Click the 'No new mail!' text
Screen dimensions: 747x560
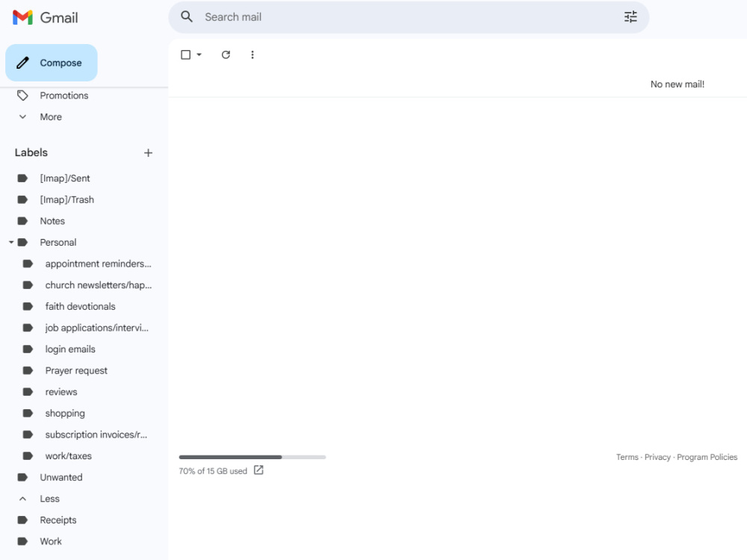[x=678, y=84]
